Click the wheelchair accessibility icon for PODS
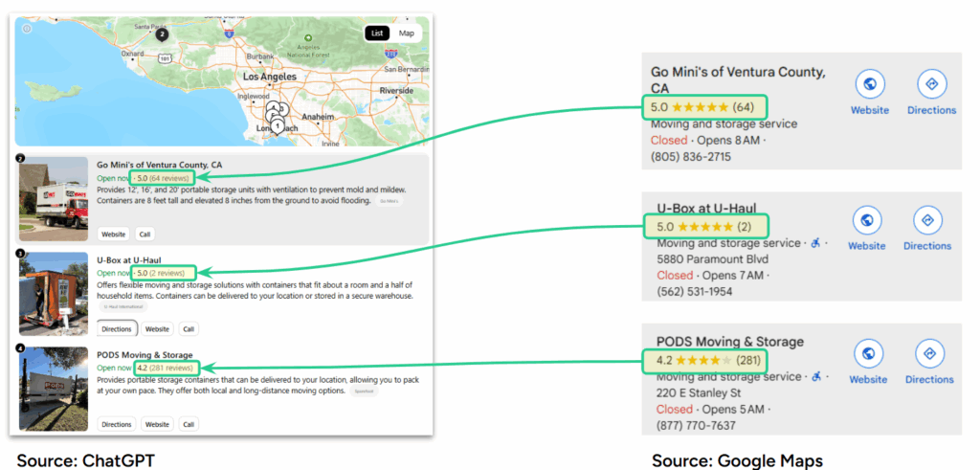980x470 pixels. [815, 377]
